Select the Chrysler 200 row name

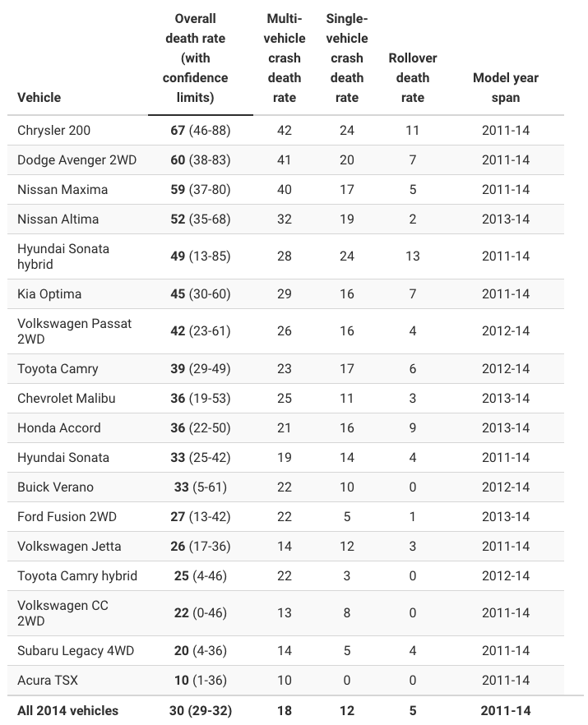click(x=53, y=130)
